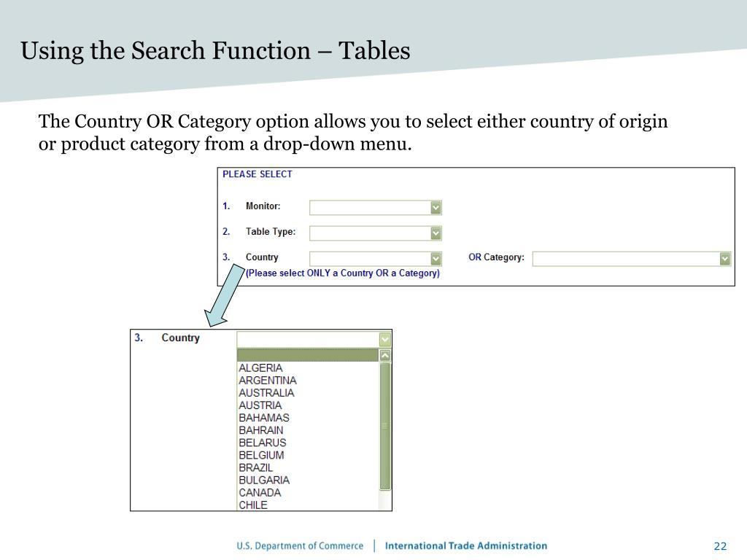Select BAHAMAS from the country list
The image size is (747, 560).
pyautogui.click(x=308, y=418)
